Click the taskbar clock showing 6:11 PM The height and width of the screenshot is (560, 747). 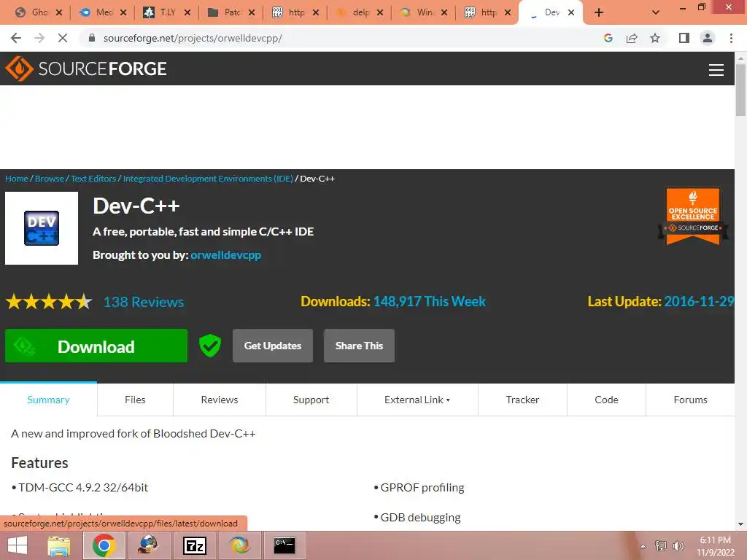tap(716, 546)
